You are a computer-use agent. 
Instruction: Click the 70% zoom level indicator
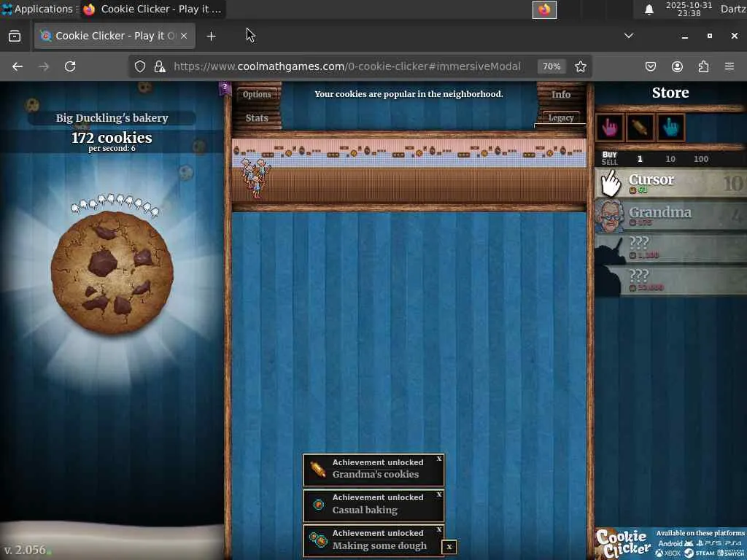point(551,66)
